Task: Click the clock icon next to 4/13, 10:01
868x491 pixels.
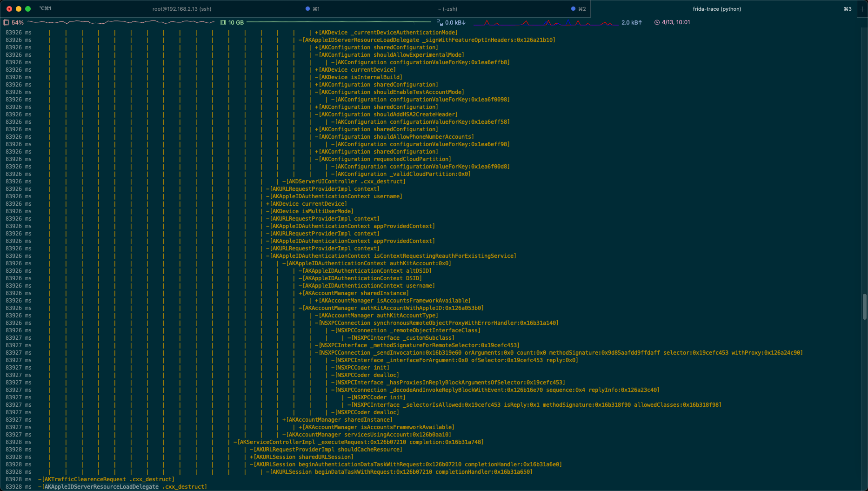Action: [657, 22]
